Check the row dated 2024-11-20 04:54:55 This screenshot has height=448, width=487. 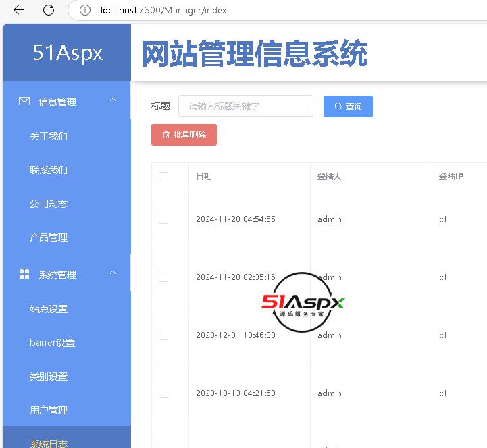[x=163, y=219]
